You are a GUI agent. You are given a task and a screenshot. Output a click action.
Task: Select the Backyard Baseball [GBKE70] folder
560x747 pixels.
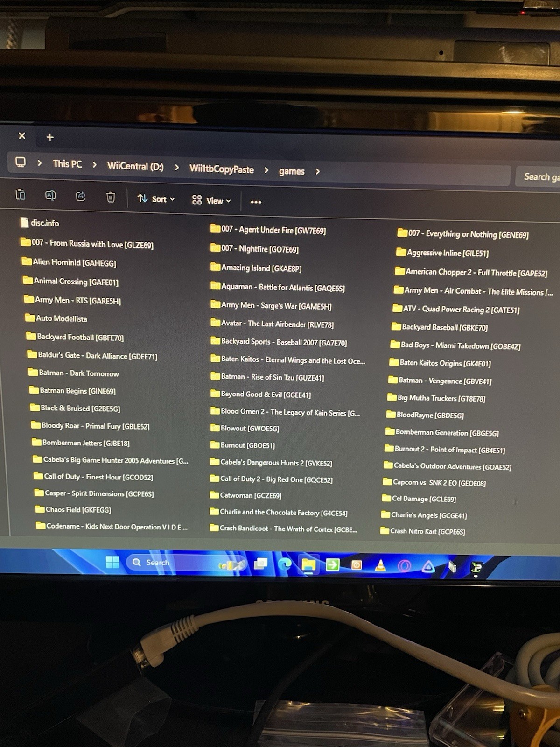(440, 327)
